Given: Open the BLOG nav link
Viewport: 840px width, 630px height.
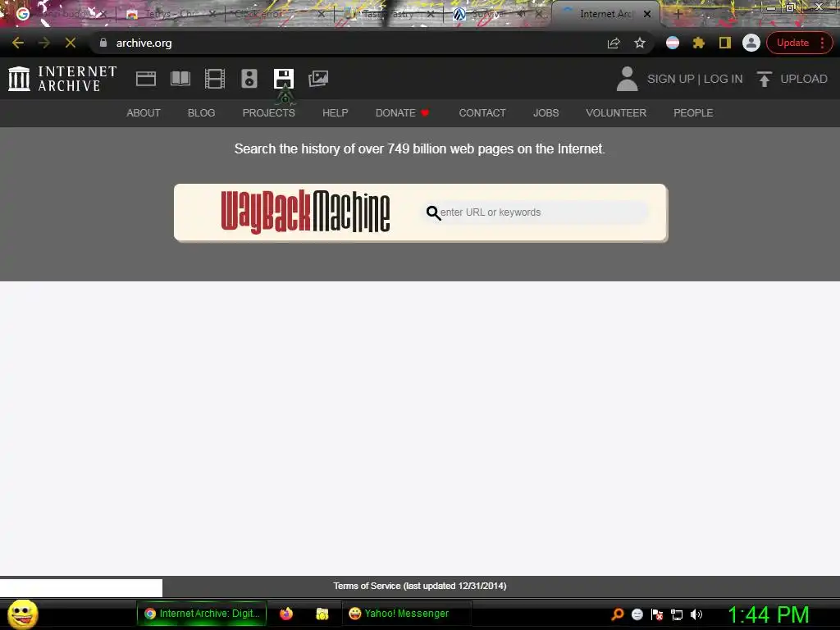Looking at the screenshot, I should (x=202, y=113).
